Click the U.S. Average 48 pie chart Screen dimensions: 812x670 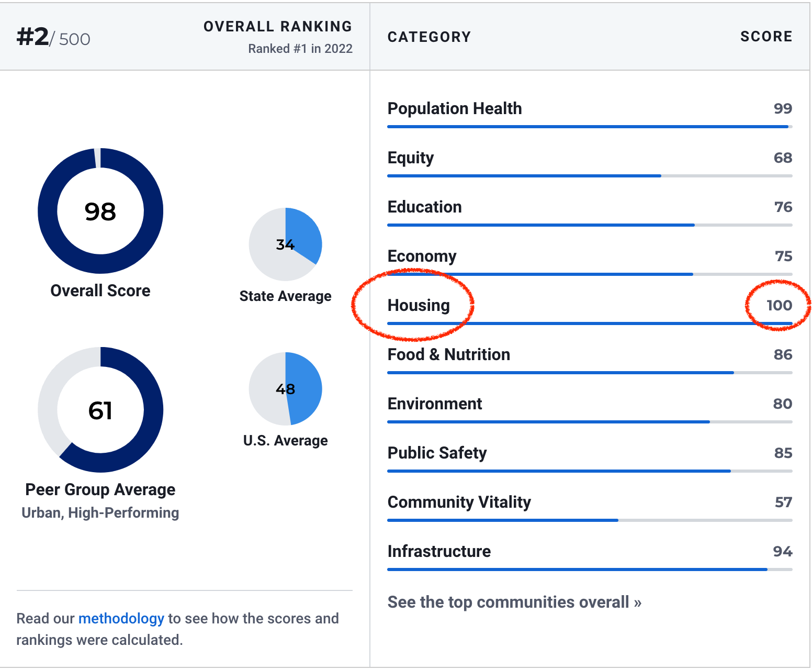click(x=286, y=389)
